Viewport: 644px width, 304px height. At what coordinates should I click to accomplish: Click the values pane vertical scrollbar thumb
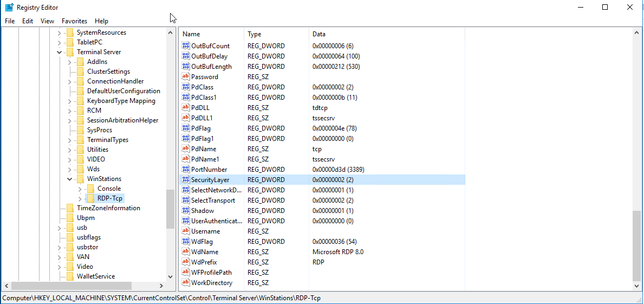pos(637,245)
